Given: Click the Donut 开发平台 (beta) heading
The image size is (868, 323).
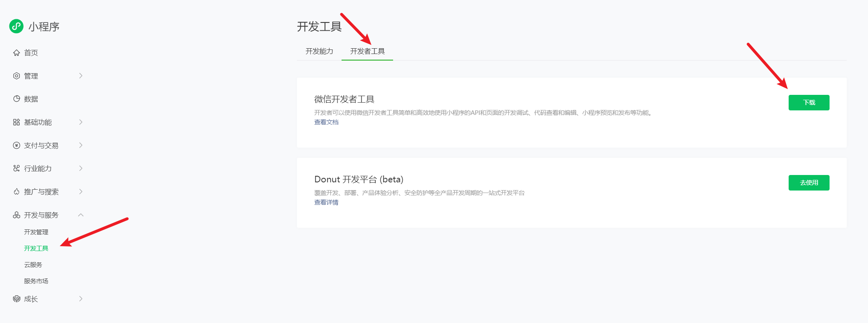Looking at the screenshot, I should [359, 179].
